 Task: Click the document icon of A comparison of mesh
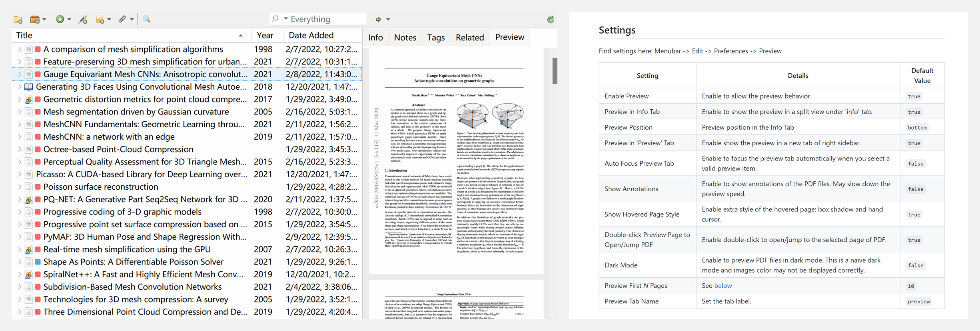(x=28, y=49)
